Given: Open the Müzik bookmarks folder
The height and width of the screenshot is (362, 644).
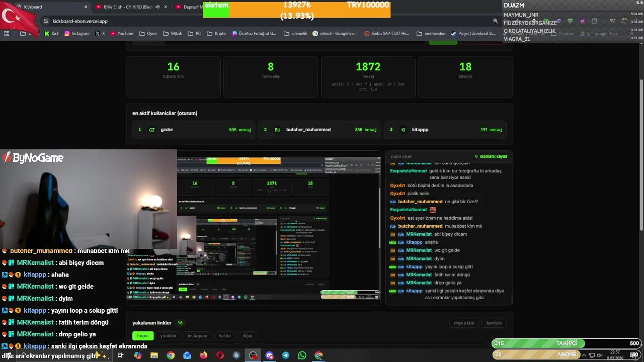Looking at the screenshot, I should pyautogui.click(x=172, y=34).
